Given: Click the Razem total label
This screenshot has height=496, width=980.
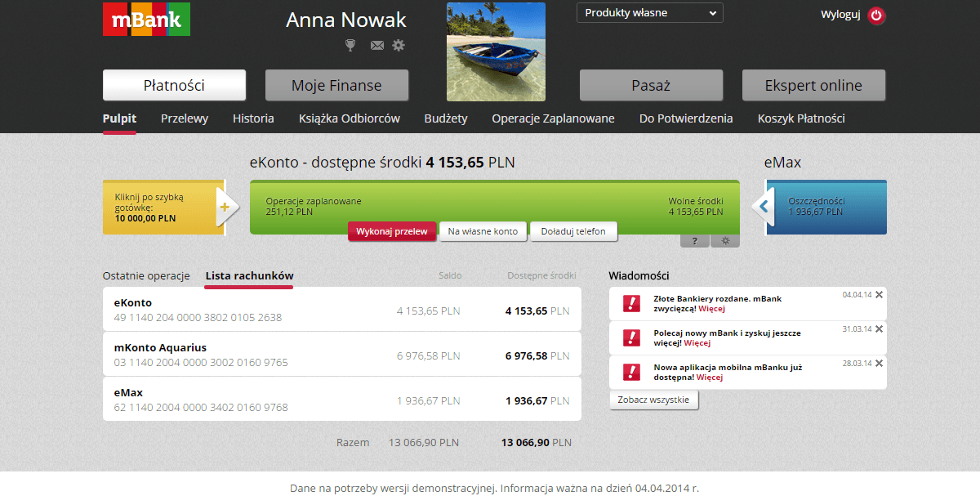Looking at the screenshot, I should pyautogui.click(x=353, y=443).
